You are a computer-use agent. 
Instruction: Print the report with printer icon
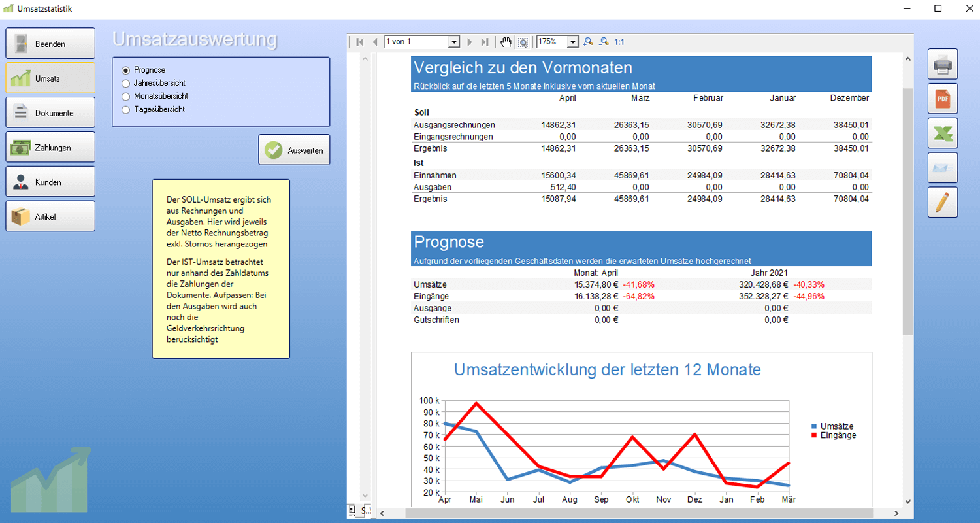tap(943, 64)
